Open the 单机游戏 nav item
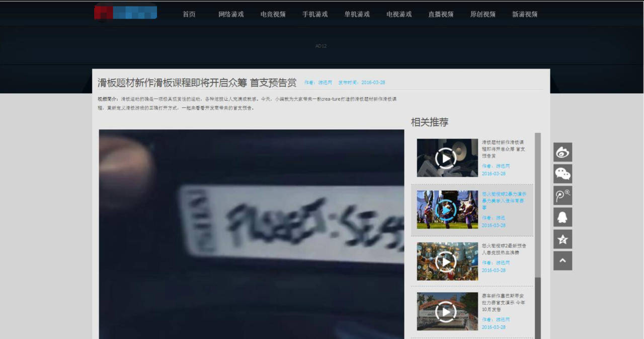Screen dimensions: 644x339 (x=357, y=14)
